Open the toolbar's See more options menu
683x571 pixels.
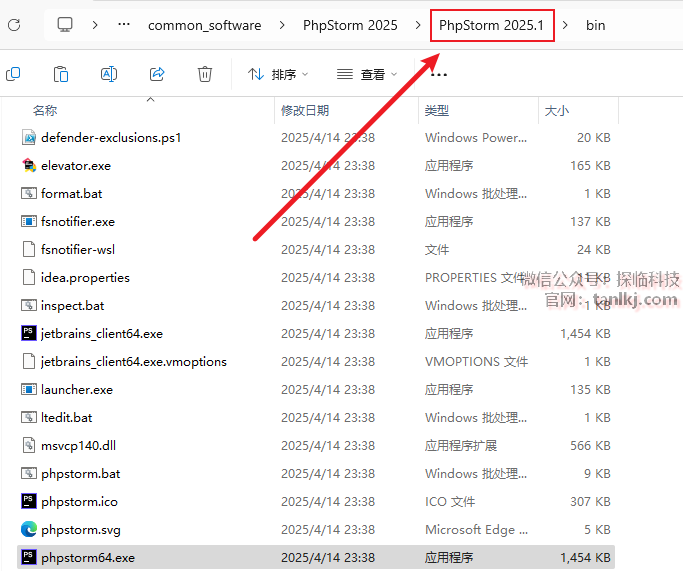438,74
